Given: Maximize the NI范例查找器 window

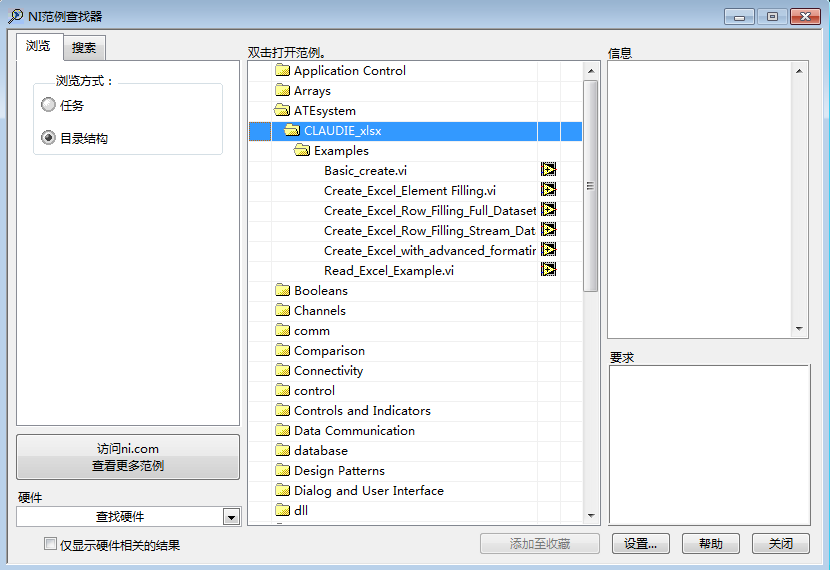Looking at the screenshot, I should point(772,17).
